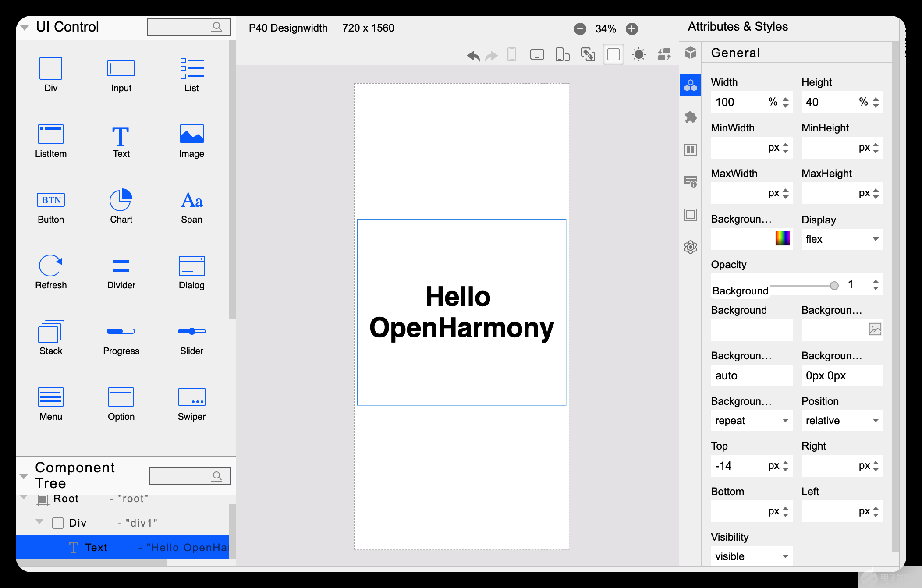Open the Display flex dropdown
The height and width of the screenshot is (588, 922).
coord(842,239)
